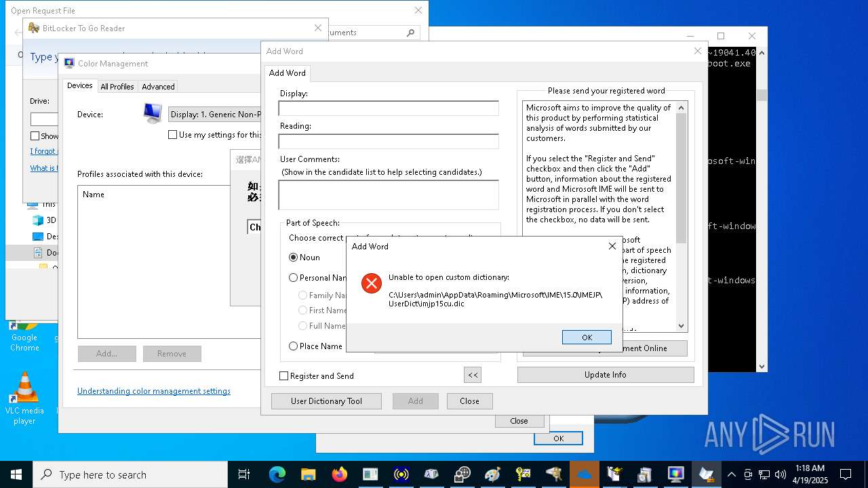Select the printer documents taskbar icon
This screenshot has width=868, height=488.
click(x=645, y=474)
